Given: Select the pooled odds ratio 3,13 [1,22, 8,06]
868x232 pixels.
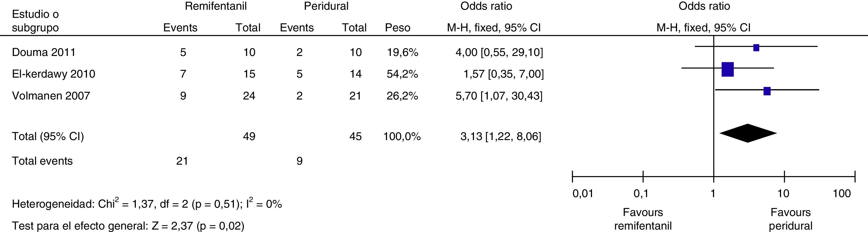Looking at the screenshot, I should [501, 136].
